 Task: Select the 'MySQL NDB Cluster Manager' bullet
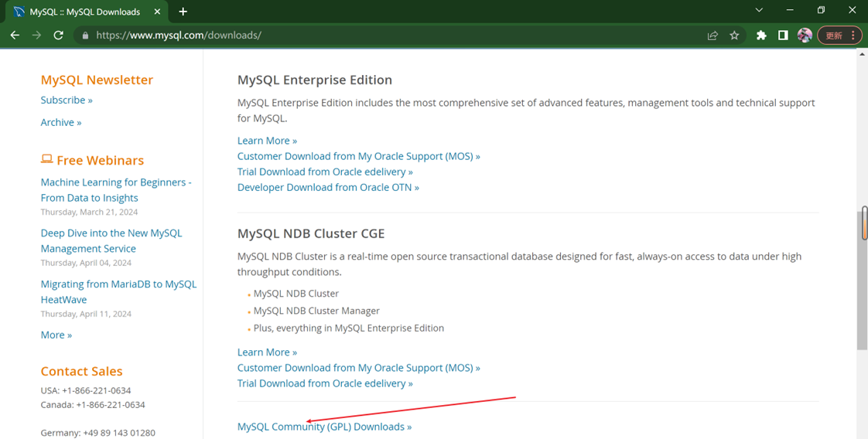[x=316, y=311]
